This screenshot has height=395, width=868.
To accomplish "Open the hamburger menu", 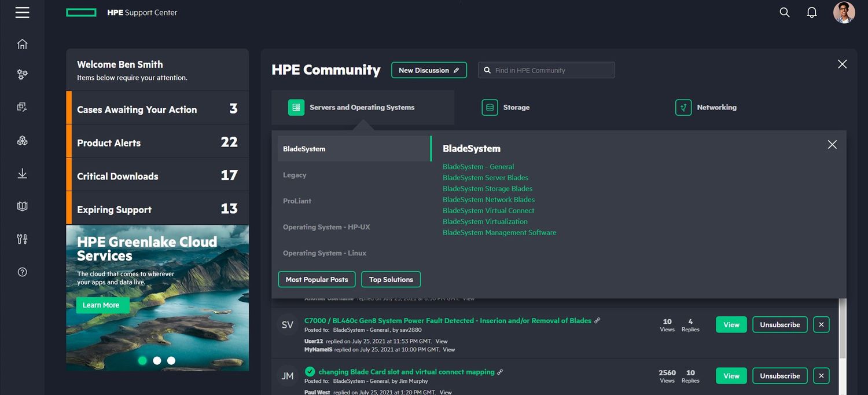I will pyautogui.click(x=22, y=12).
